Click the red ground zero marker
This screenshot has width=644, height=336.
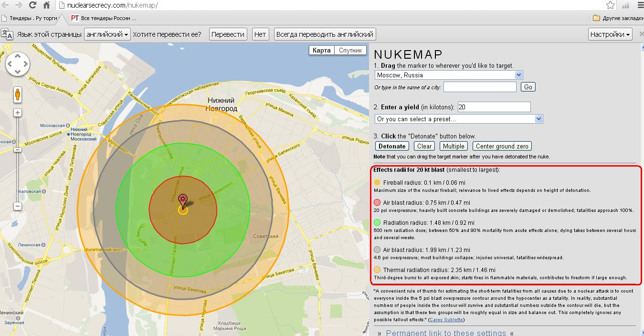[182, 201]
